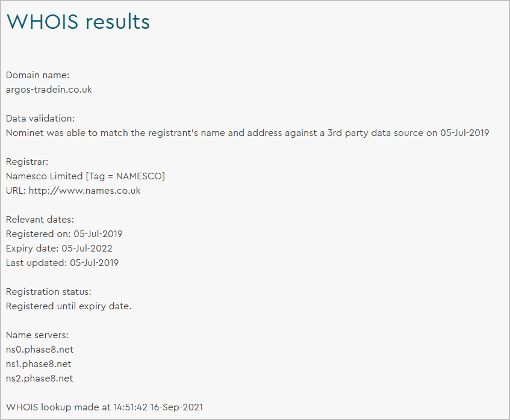Viewport: 510px width, 420px height.
Task: Click the Domain name label
Action: coord(38,75)
